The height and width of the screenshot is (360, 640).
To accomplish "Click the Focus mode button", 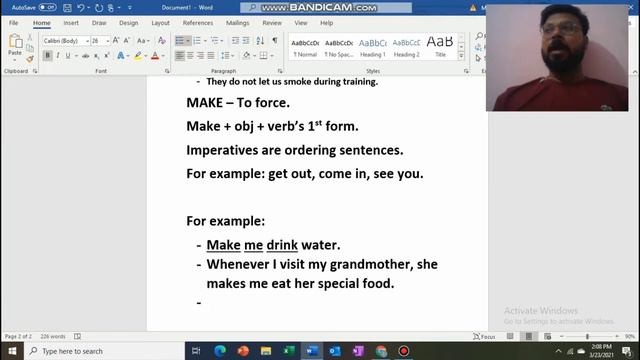I will pyautogui.click(x=484, y=336).
